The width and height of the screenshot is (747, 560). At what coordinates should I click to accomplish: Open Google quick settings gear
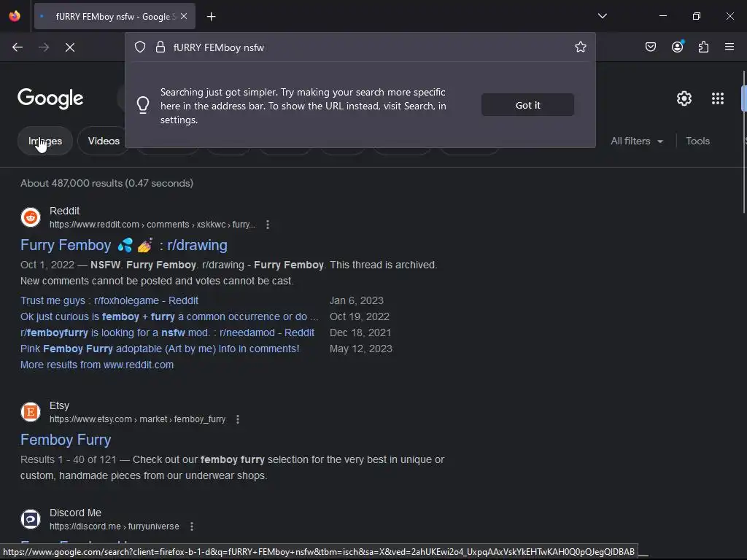click(x=684, y=98)
